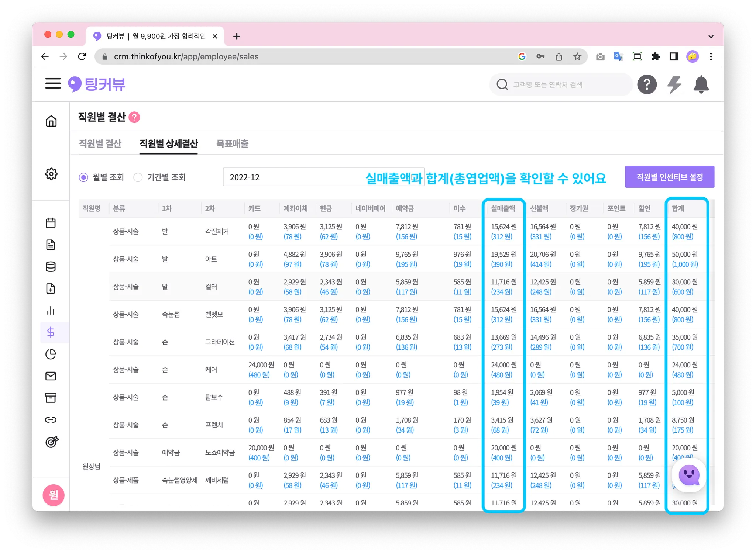Open Chrome three-dot menu
Screen dimensions: 756x554
point(711,56)
